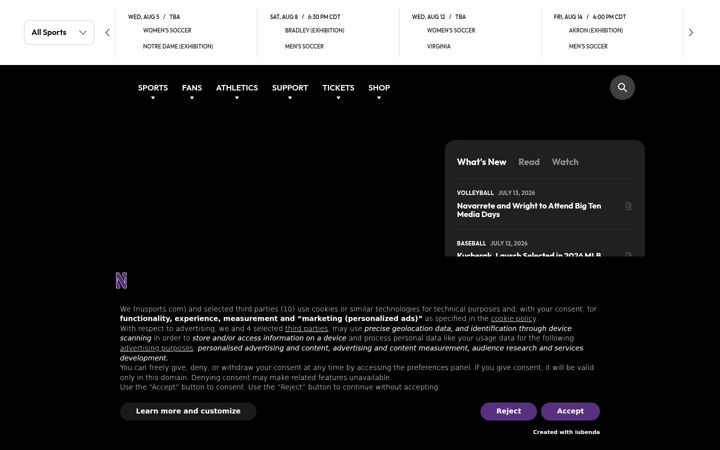Show previous games in schedule carousel

pos(107,33)
